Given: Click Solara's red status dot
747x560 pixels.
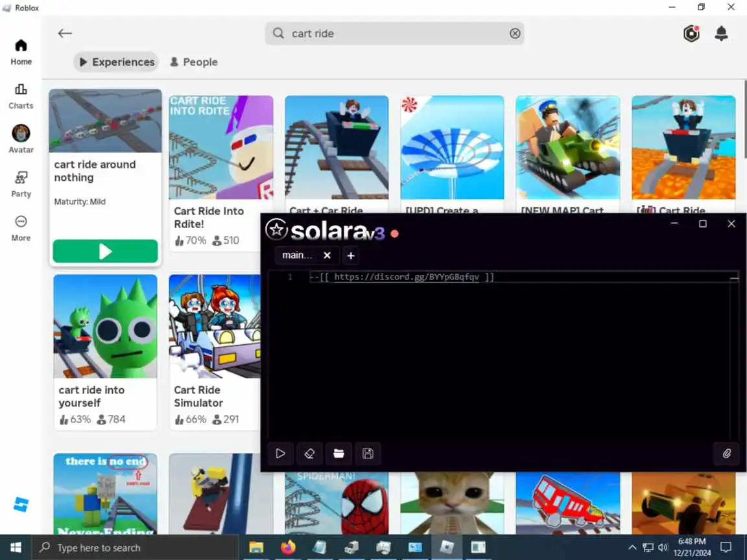Looking at the screenshot, I should (x=394, y=234).
